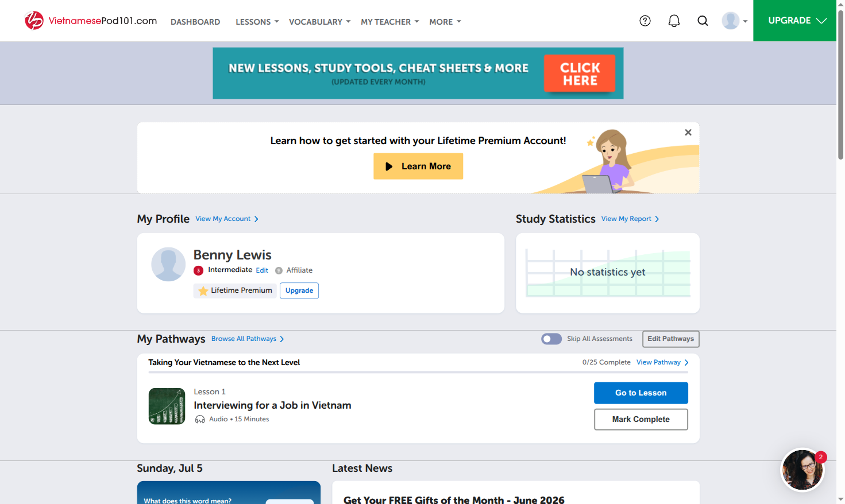Click the 0/25 Complete text
This screenshot has height=504, width=845.
click(x=606, y=363)
